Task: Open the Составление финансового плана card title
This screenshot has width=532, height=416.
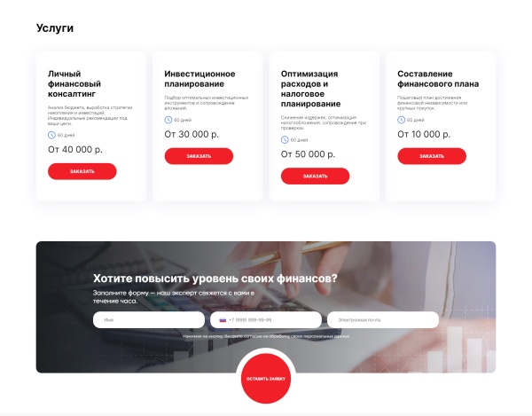Action: (438, 79)
